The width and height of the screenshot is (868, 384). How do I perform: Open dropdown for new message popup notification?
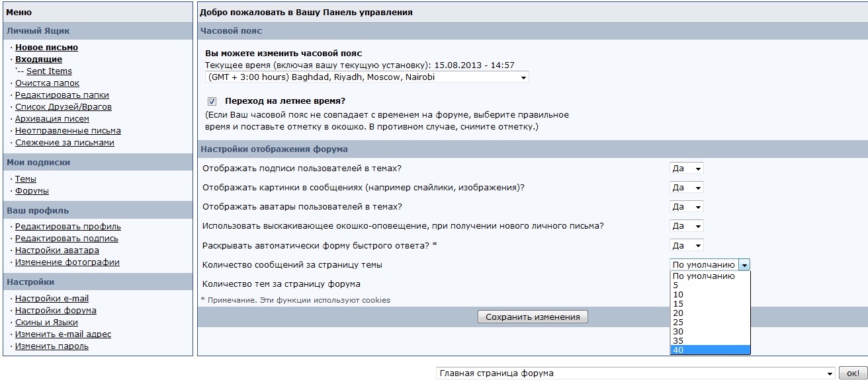pos(686,226)
